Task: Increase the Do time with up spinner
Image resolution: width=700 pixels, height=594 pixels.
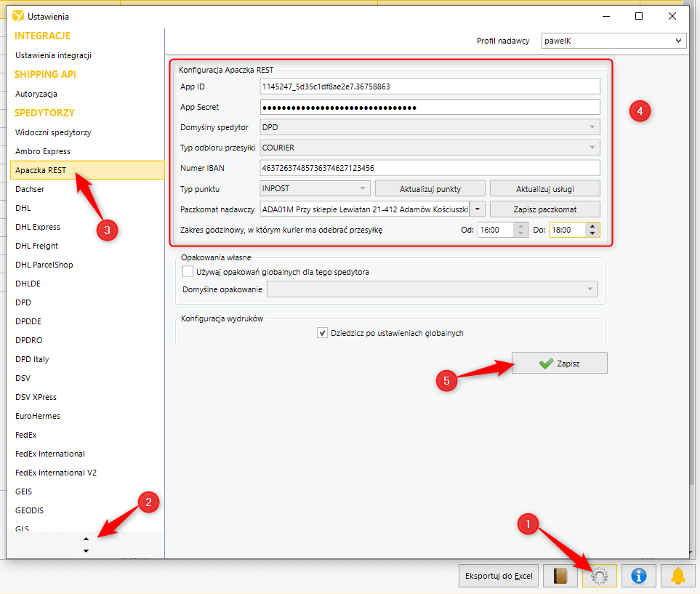Action: 593,225
